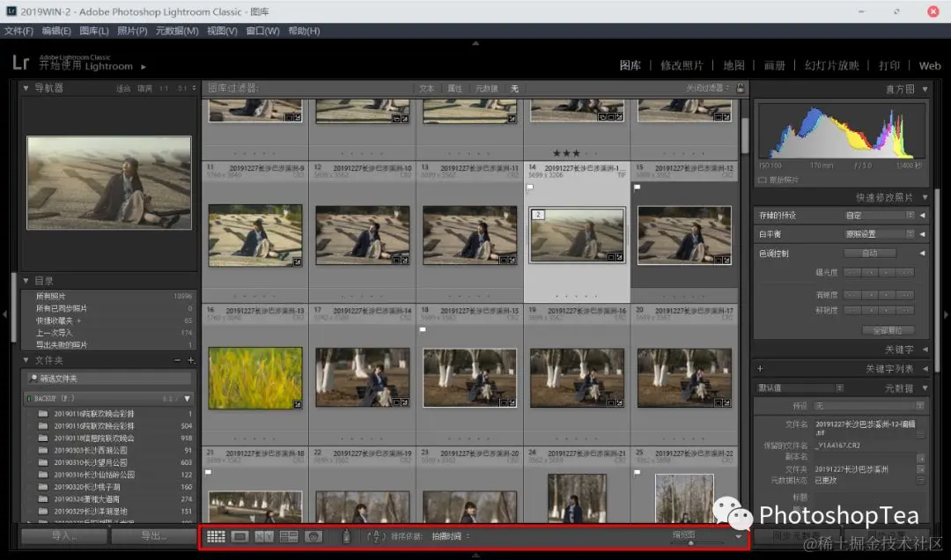Set navigator zoom to '适合'
Image resolution: width=951 pixels, height=560 pixels.
123,89
